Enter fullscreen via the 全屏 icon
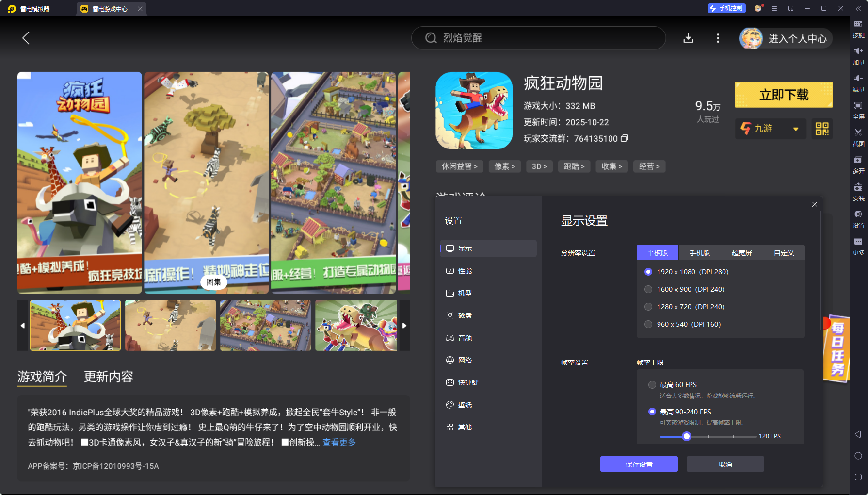 pos(858,111)
